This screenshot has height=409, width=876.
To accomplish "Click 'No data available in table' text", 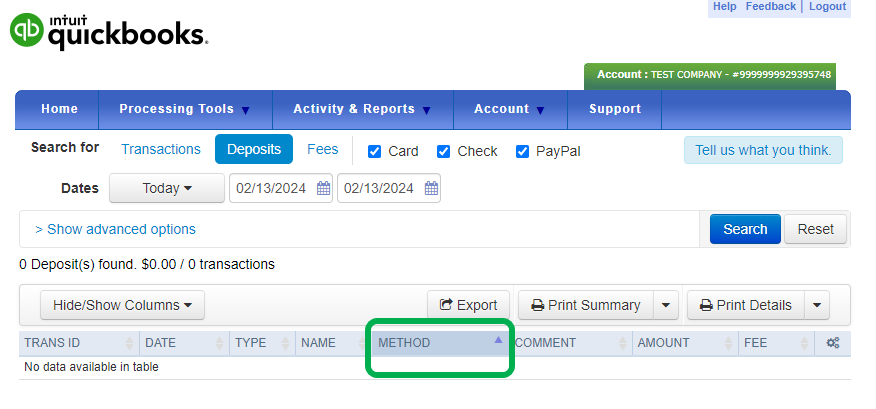I will tap(91, 367).
